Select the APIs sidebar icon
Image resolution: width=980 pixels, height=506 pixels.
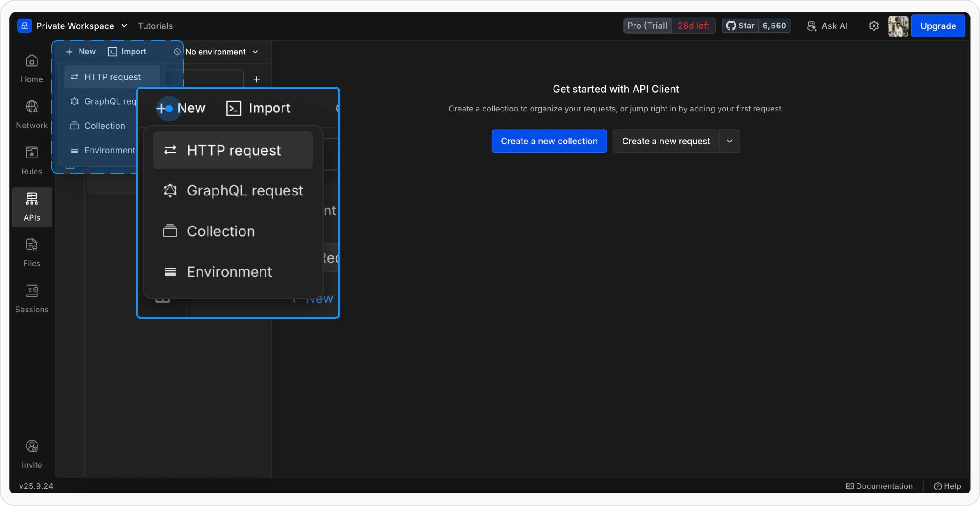(32, 206)
